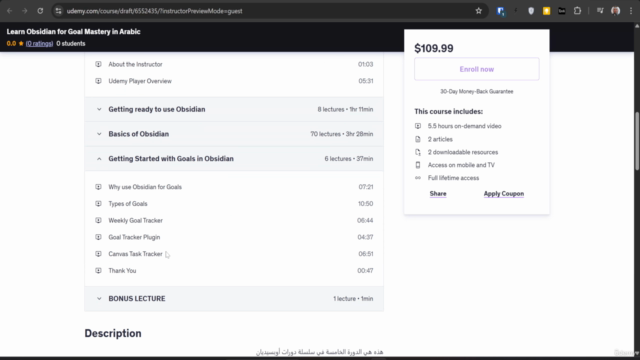Open the browser three-dot menu
Screen dimensions: 640x360
pyautogui.click(x=631, y=11)
